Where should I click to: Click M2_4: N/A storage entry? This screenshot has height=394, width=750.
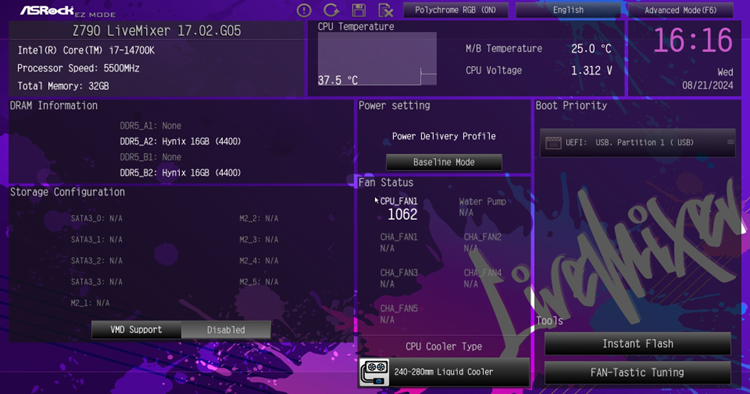point(259,261)
